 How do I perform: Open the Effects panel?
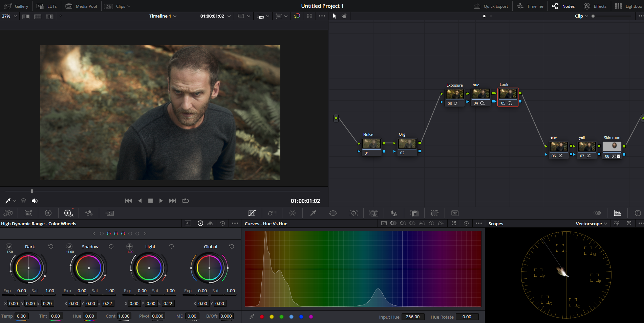(595, 6)
